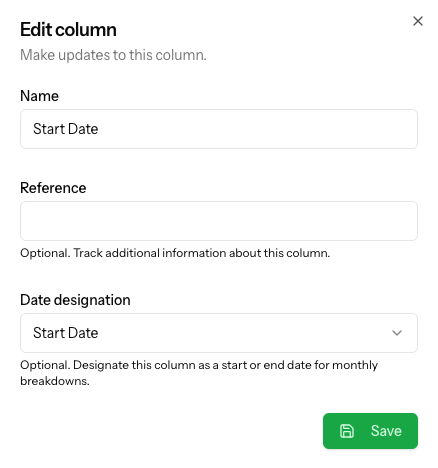438x468 pixels.
Task: Open the Date designation dropdown
Action: pyautogui.click(x=219, y=333)
